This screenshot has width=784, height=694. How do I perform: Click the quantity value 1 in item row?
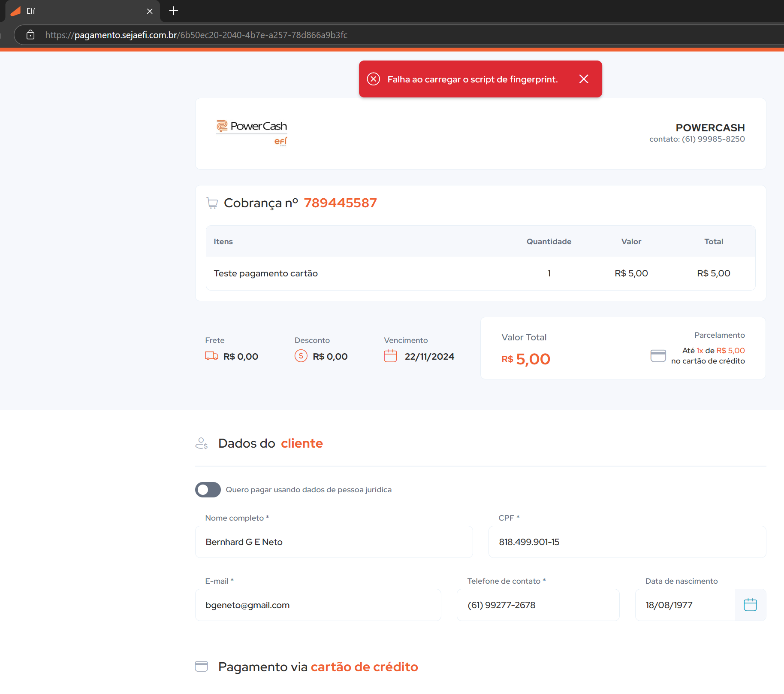coord(549,273)
